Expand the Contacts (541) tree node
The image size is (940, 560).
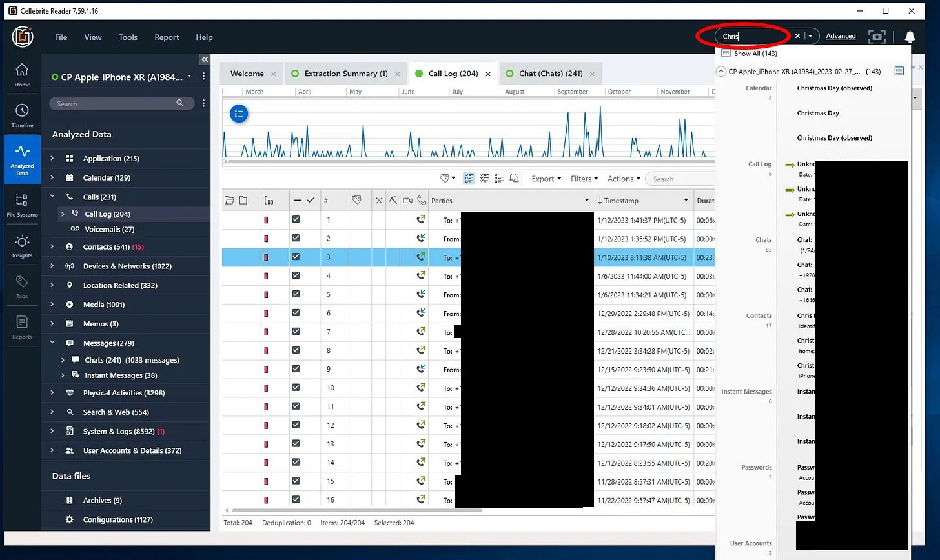pyautogui.click(x=52, y=246)
